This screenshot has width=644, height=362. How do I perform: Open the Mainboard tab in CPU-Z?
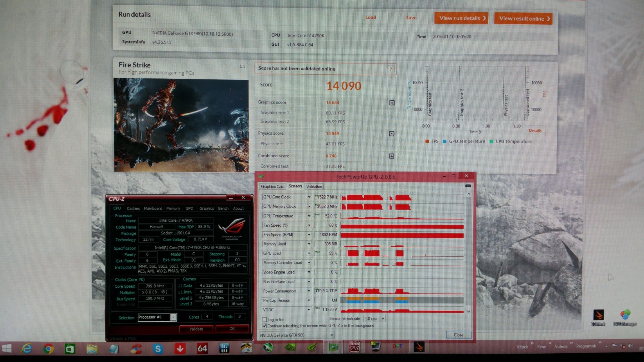tap(153, 208)
